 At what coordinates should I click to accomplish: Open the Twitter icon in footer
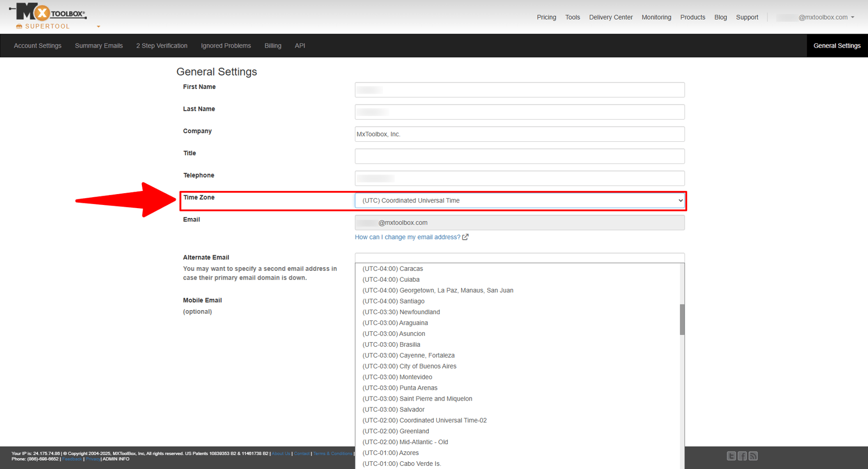point(731,456)
